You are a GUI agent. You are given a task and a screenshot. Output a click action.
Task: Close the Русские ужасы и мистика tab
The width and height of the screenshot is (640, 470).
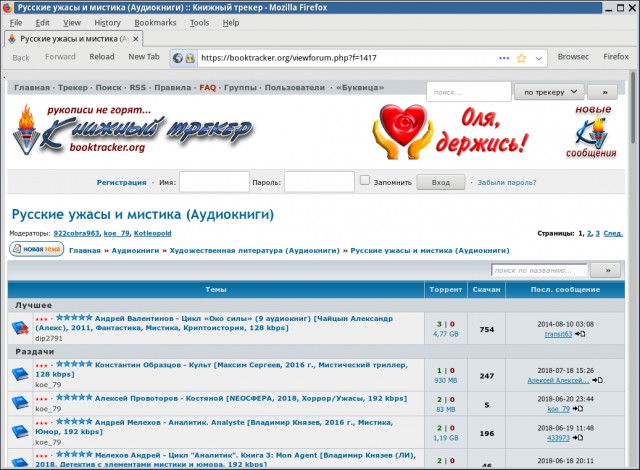click(x=136, y=39)
